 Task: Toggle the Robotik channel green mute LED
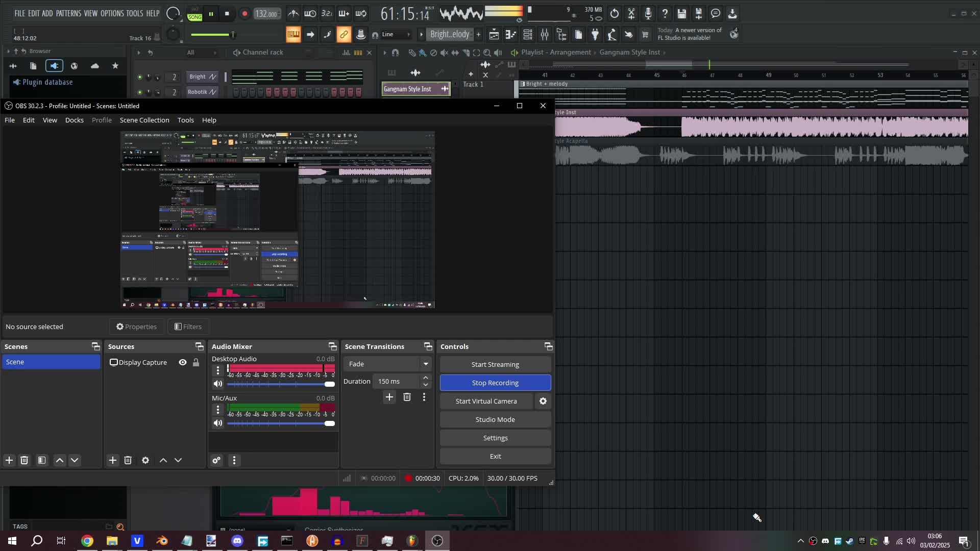point(139,92)
